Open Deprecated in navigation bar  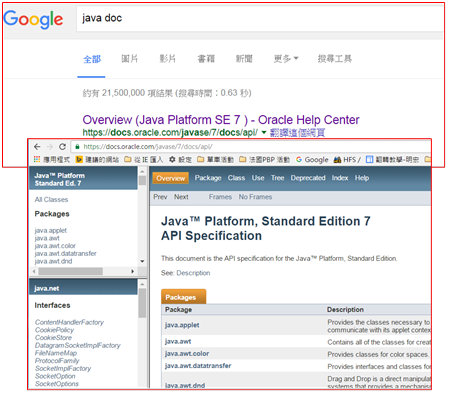click(308, 178)
